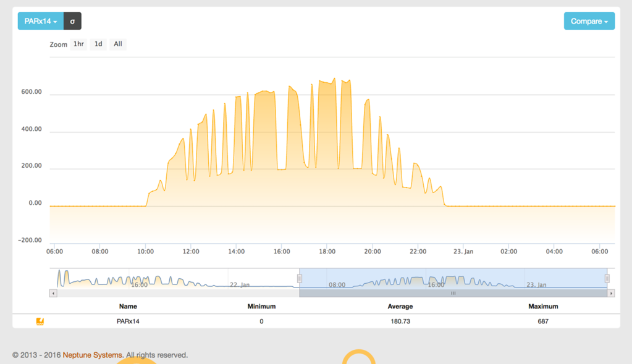Set zoom range to 1d
632x364 pixels.
click(x=98, y=44)
